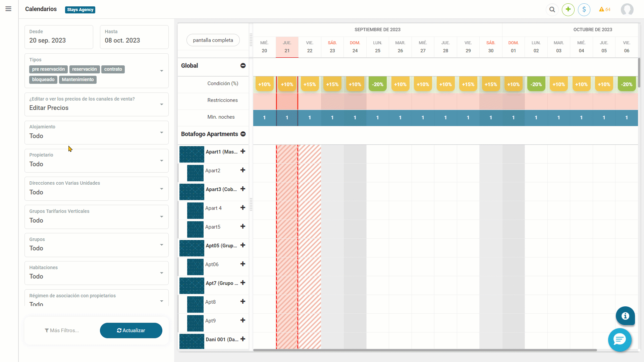Click the pantalla completa button
Viewport: 644px width, 362px height.
(x=213, y=40)
